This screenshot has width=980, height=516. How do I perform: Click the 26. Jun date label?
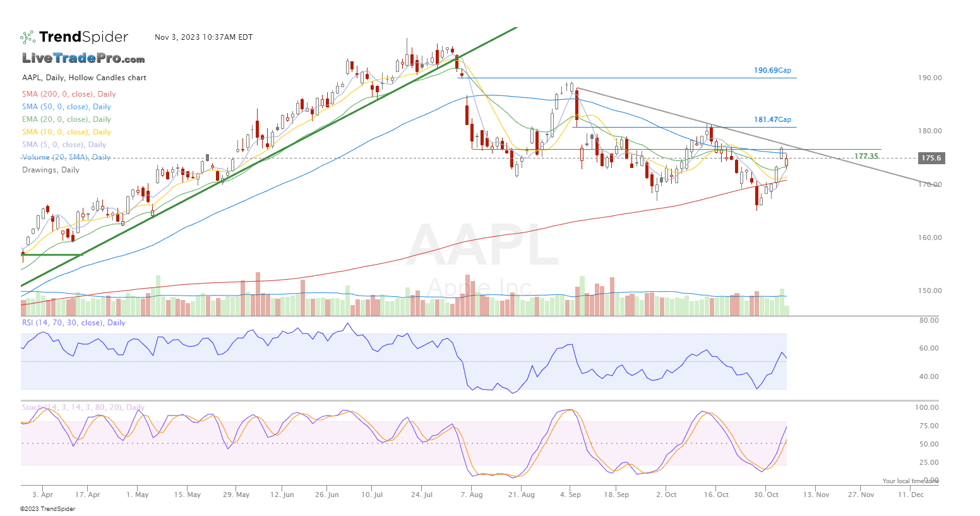pos(327,495)
